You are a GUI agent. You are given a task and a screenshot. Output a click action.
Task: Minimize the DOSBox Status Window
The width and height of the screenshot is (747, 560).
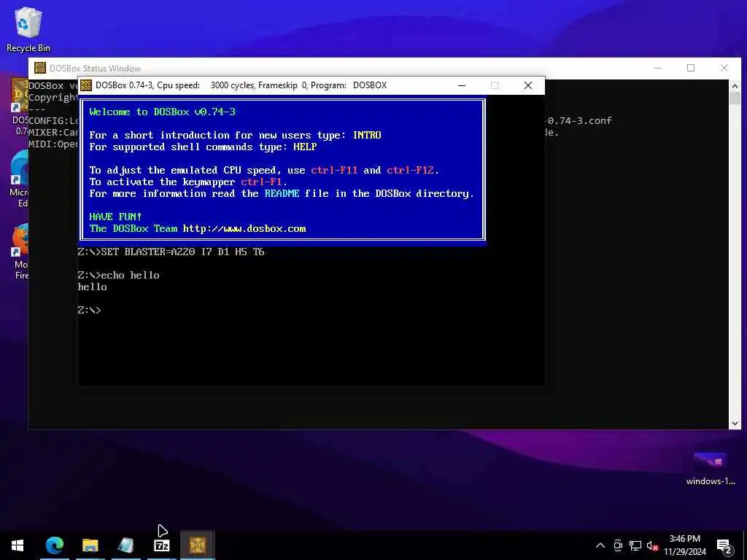[x=658, y=68]
